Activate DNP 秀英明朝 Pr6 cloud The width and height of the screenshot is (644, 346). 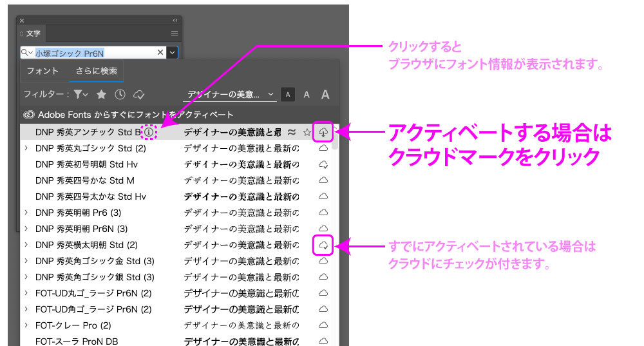(323, 213)
